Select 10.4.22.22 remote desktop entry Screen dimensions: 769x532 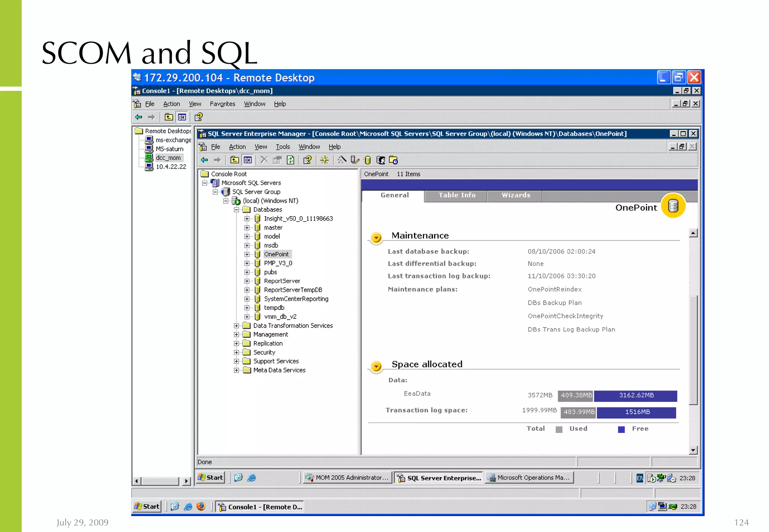171,167
